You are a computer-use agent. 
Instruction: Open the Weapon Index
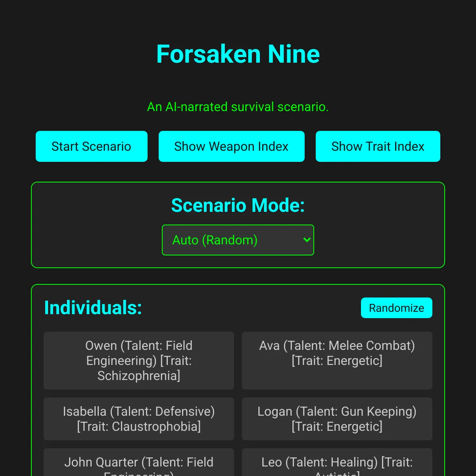pyautogui.click(x=232, y=146)
